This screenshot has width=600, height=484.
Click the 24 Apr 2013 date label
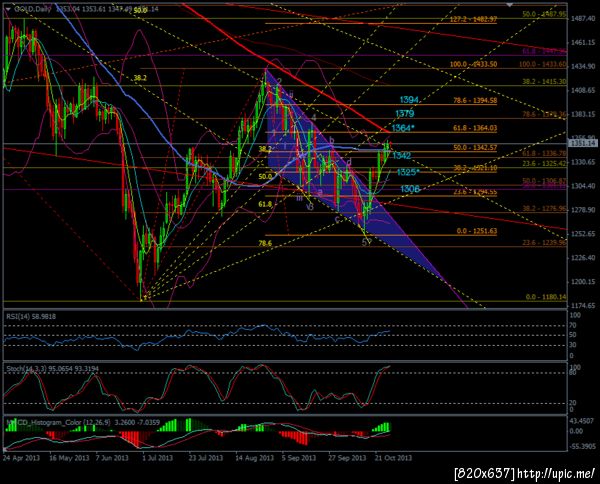pos(21,458)
